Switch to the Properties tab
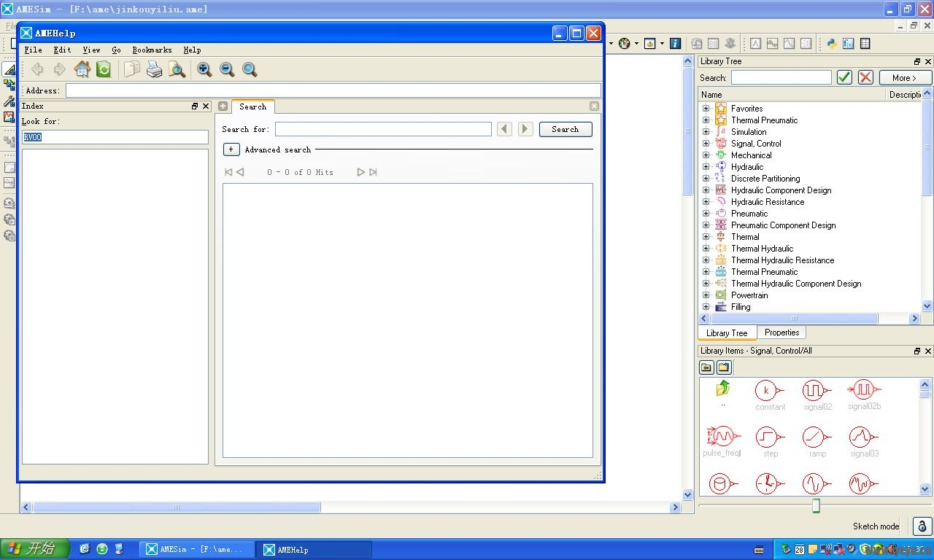Viewport: 934px width, 560px height. [x=781, y=332]
